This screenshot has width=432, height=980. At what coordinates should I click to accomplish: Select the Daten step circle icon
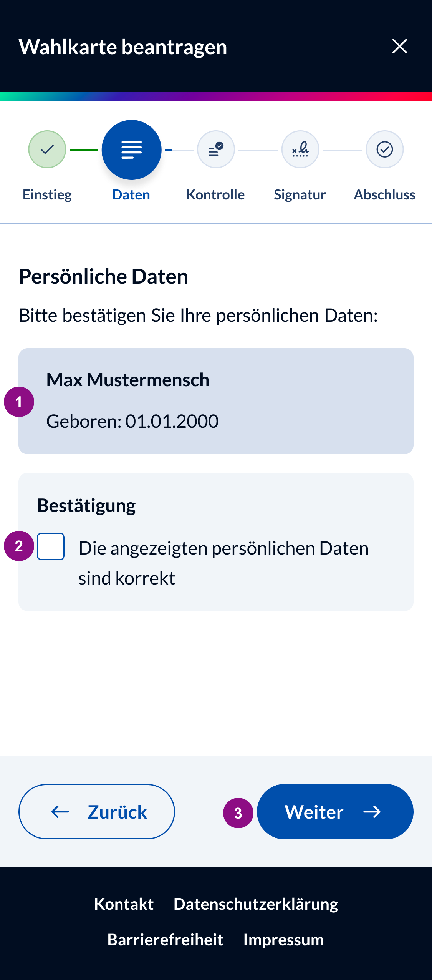pos(131,150)
